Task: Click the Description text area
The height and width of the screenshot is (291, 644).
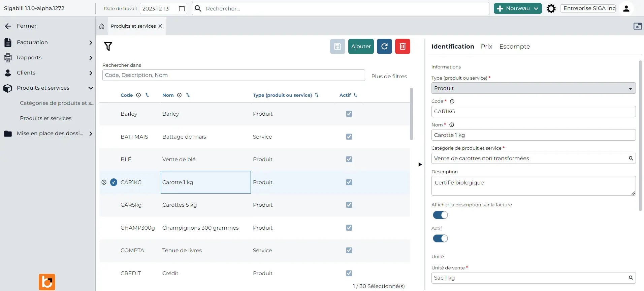Action: [x=534, y=186]
